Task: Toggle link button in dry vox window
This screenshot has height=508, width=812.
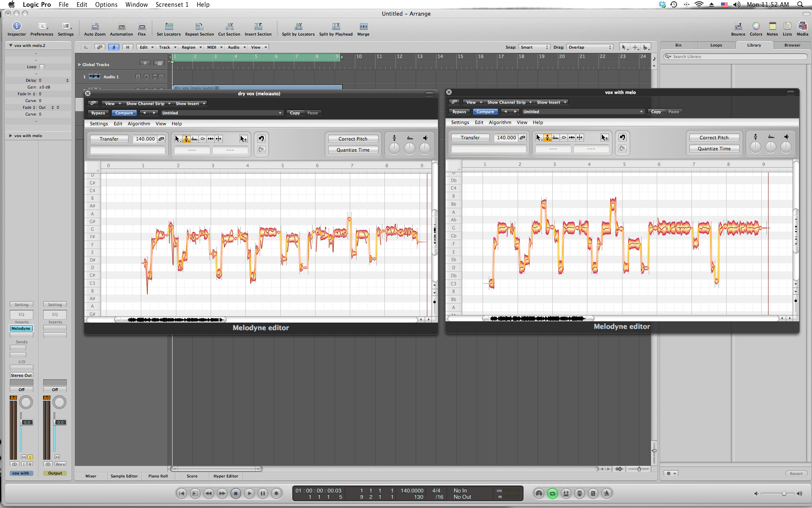Action: coord(93,103)
